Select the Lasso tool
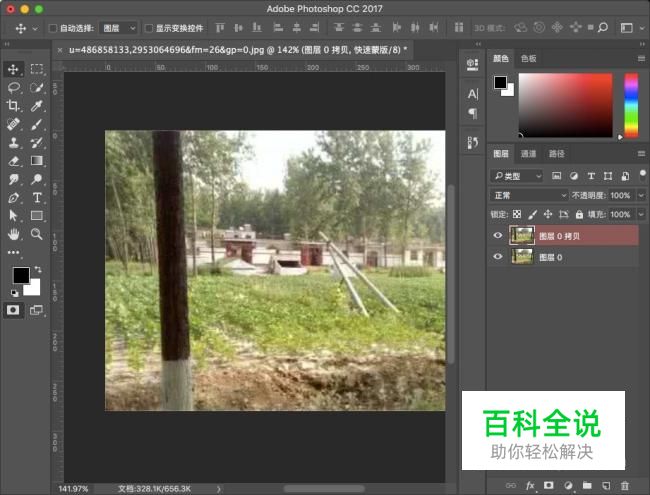650x495 pixels. (14, 87)
